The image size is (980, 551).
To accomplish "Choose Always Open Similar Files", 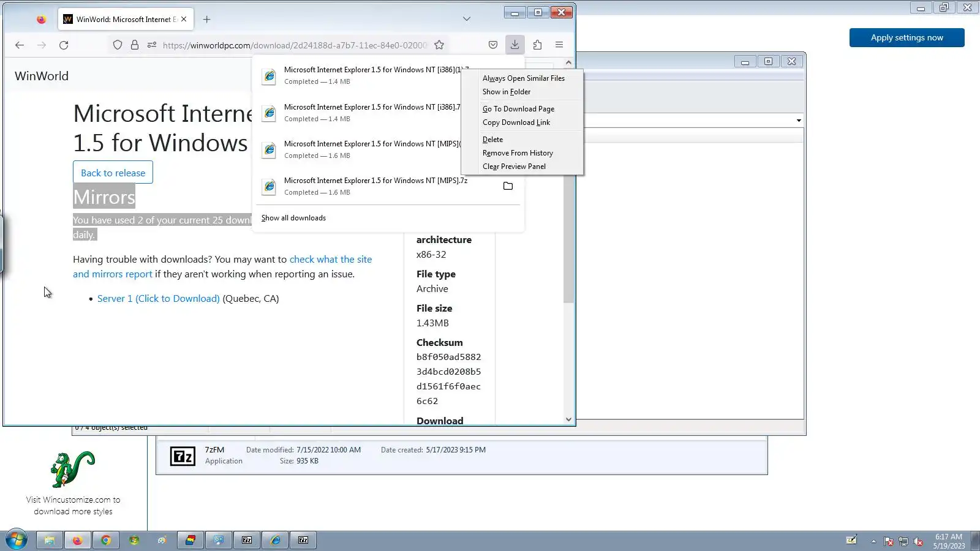I will tap(524, 78).
